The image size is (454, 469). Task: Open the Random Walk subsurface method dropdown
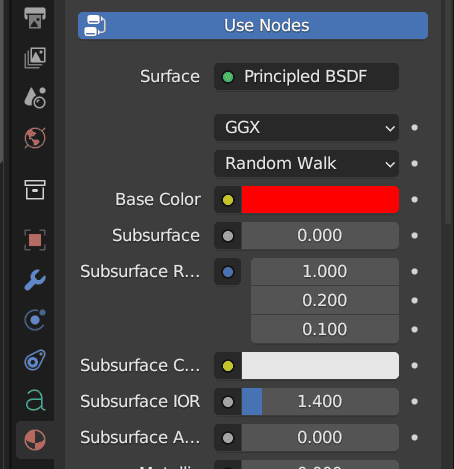[306, 163]
